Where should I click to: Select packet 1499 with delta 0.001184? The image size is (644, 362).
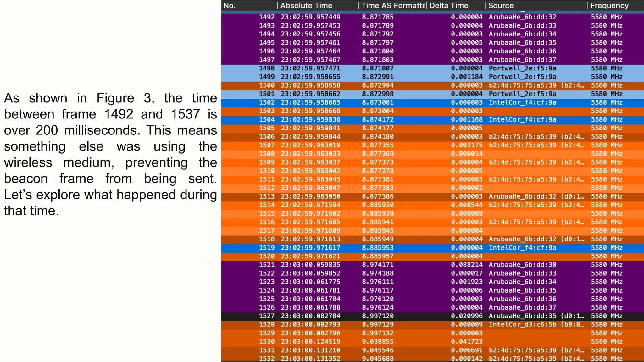(433, 77)
